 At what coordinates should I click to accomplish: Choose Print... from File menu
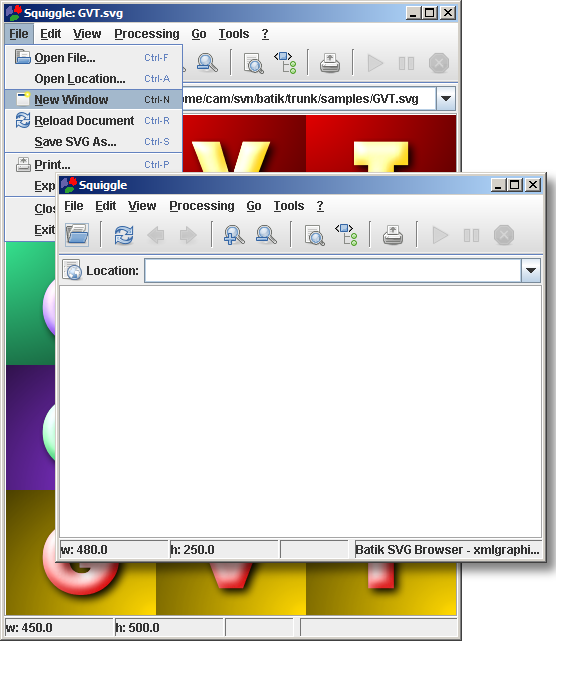point(93,164)
